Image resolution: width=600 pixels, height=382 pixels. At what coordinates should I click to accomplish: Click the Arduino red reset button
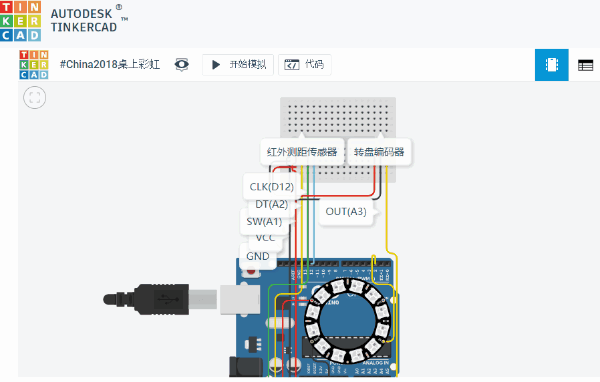coord(251,271)
